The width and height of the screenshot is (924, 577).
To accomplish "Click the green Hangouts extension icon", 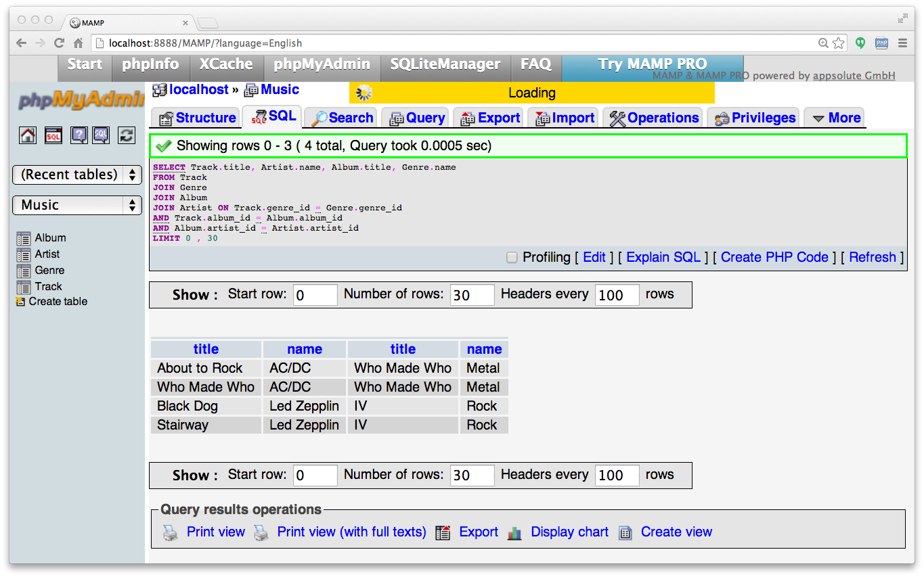I will tap(860, 43).
